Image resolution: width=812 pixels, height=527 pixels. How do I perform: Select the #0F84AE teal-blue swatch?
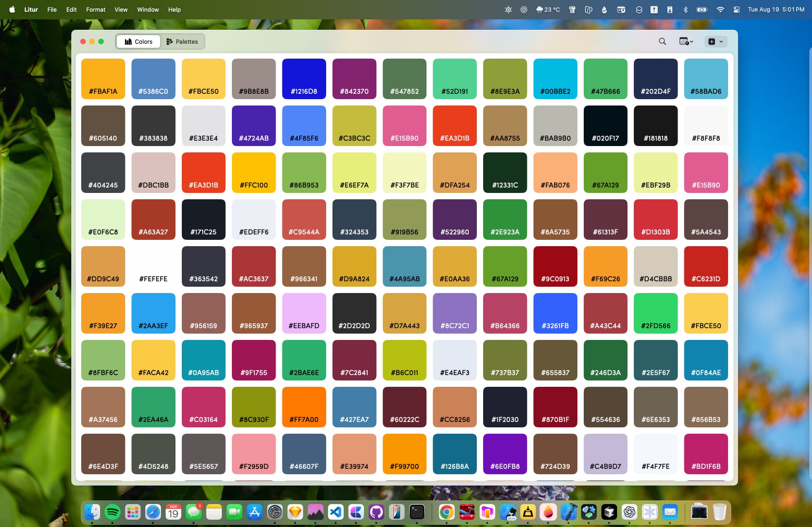pos(706,360)
